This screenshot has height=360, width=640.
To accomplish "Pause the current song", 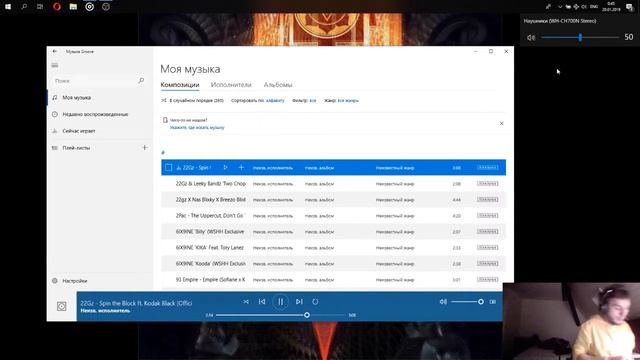I will coord(280,302).
